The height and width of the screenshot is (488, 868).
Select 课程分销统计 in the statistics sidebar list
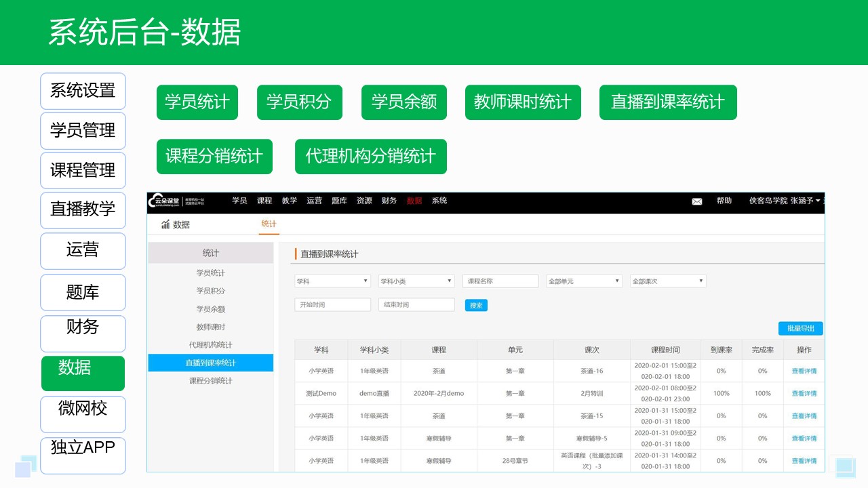pyautogui.click(x=211, y=381)
